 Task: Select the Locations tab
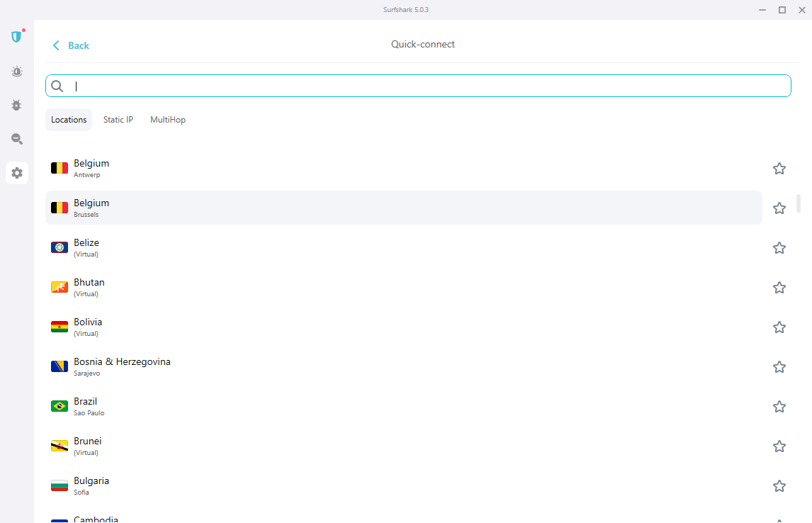pos(69,120)
